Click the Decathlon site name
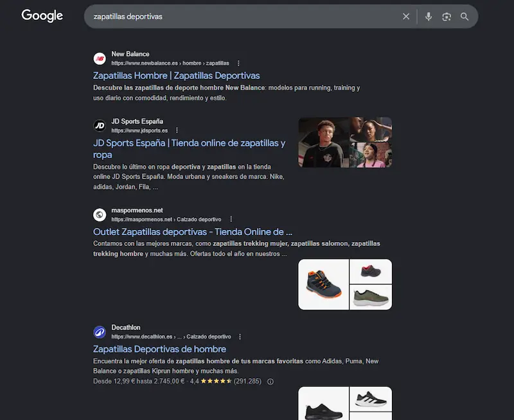514x420 pixels. [x=126, y=328]
